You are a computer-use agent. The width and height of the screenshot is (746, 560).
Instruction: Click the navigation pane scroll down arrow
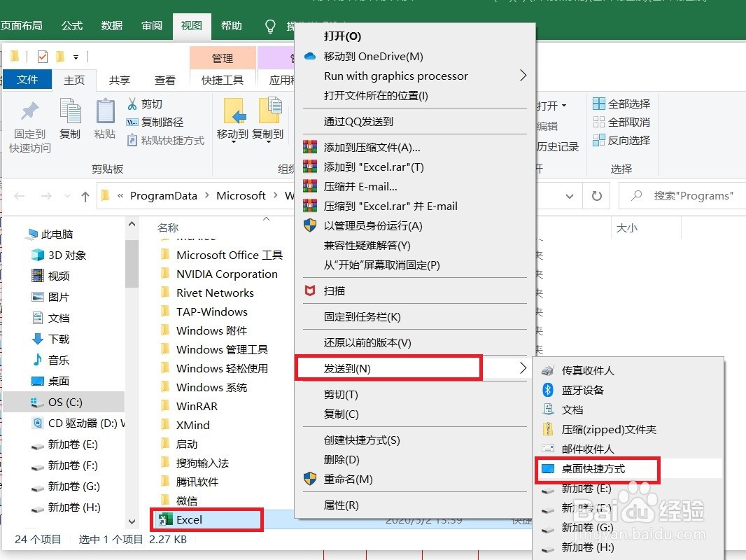coord(132,522)
